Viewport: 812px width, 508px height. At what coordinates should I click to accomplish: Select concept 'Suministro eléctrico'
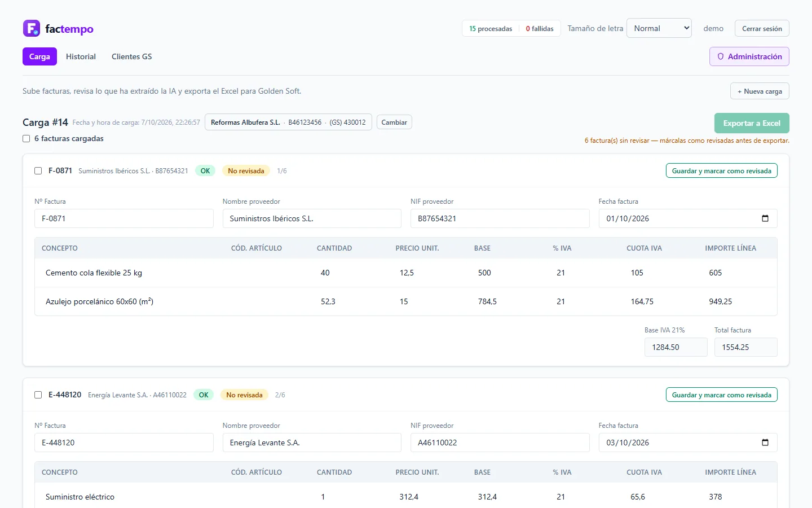point(80,497)
